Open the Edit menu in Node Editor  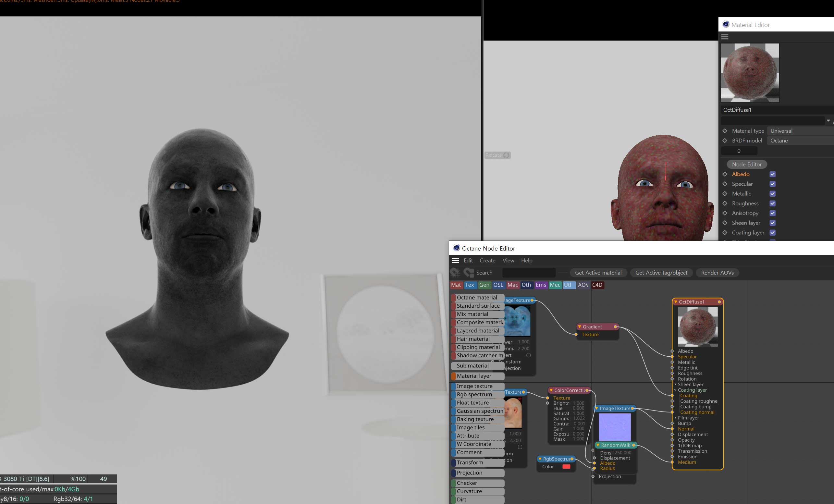coord(468,260)
